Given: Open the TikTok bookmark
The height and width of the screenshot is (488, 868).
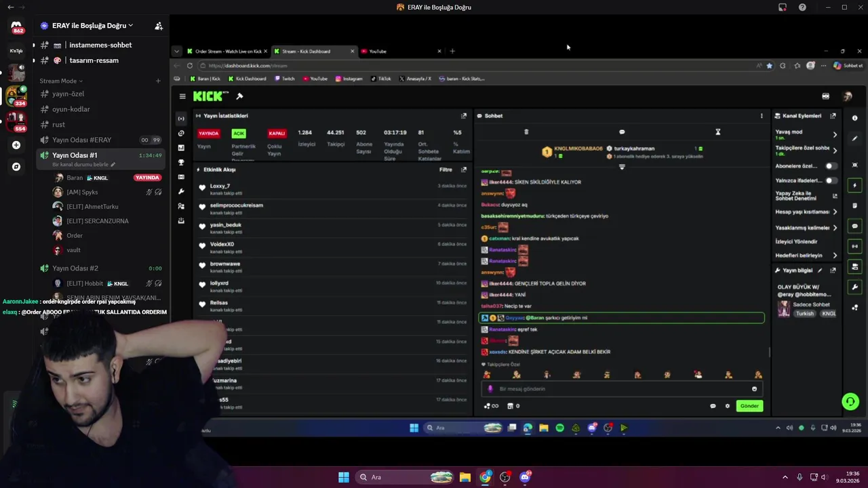Looking at the screenshot, I should click(381, 79).
